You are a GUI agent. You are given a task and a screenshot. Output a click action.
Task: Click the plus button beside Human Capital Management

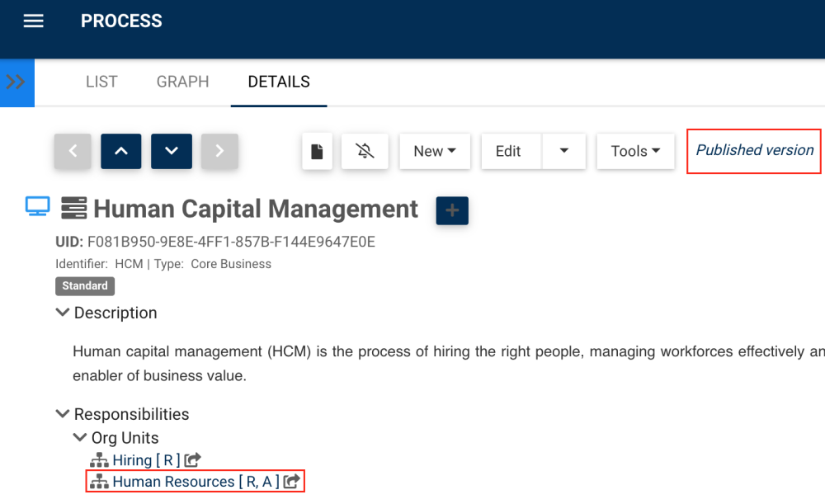point(452,210)
